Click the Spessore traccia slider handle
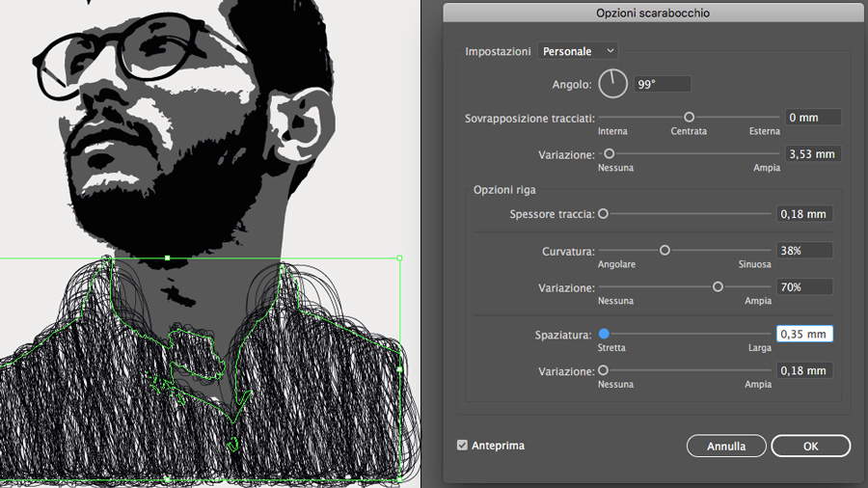The width and height of the screenshot is (868, 488). click(x=604, y=213)
